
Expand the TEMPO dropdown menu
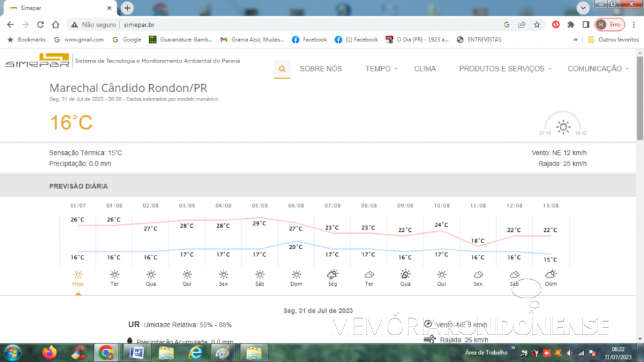point(381,69)
